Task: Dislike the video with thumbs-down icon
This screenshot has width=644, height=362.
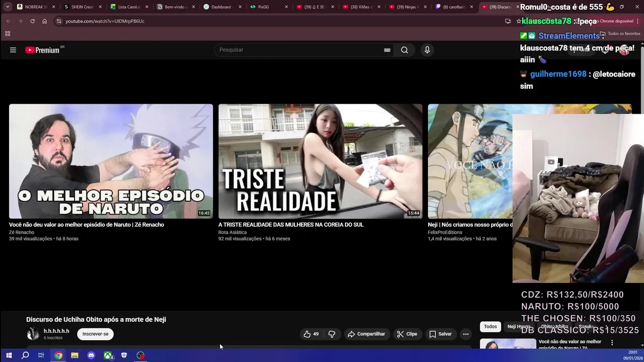Action: 332,334
